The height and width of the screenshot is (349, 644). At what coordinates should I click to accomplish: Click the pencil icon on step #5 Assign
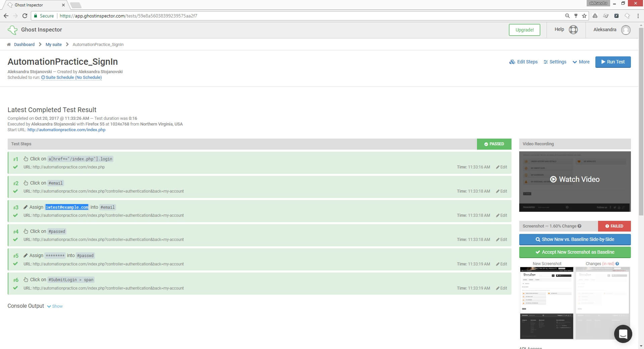point(25,255)
